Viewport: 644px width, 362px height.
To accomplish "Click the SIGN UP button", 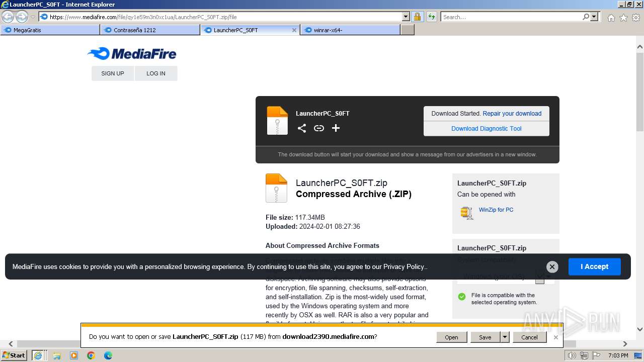I will [113, 73].
